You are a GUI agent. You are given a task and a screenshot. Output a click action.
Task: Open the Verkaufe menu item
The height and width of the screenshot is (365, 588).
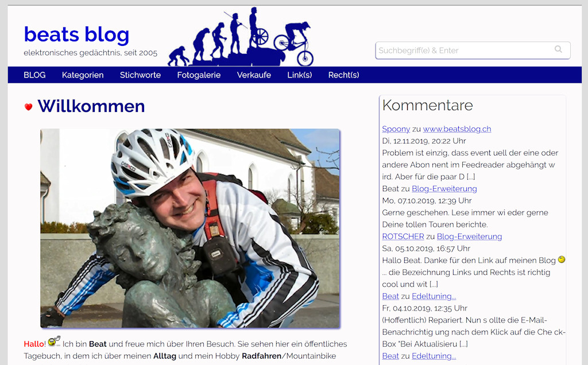coord(254,75)
